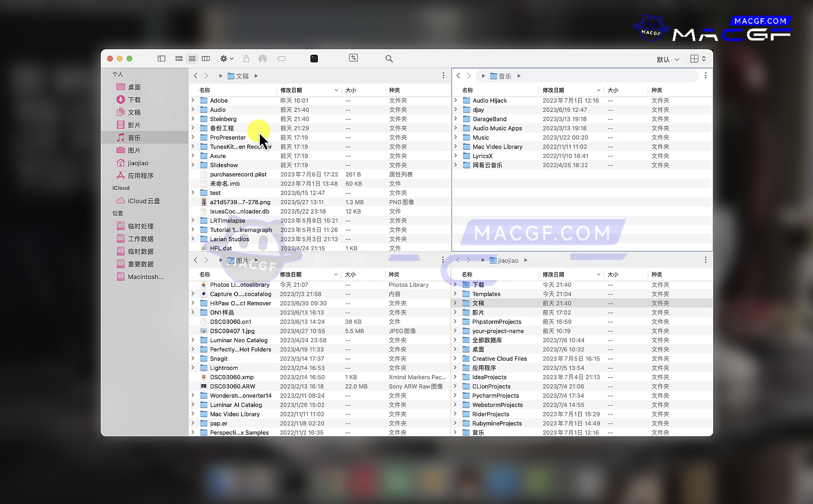This screenshot has width=813, height=504.
Task: Select 音乐 in the sidebar
Action: point(134,137)
